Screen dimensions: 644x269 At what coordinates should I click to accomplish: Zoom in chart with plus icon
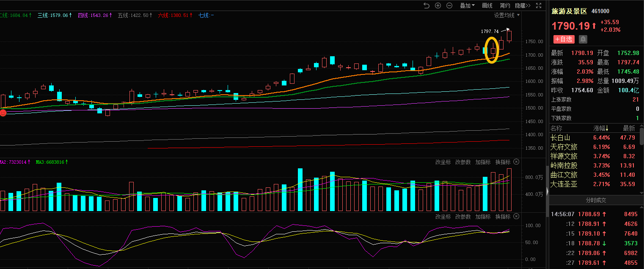(x=438, y=5)
